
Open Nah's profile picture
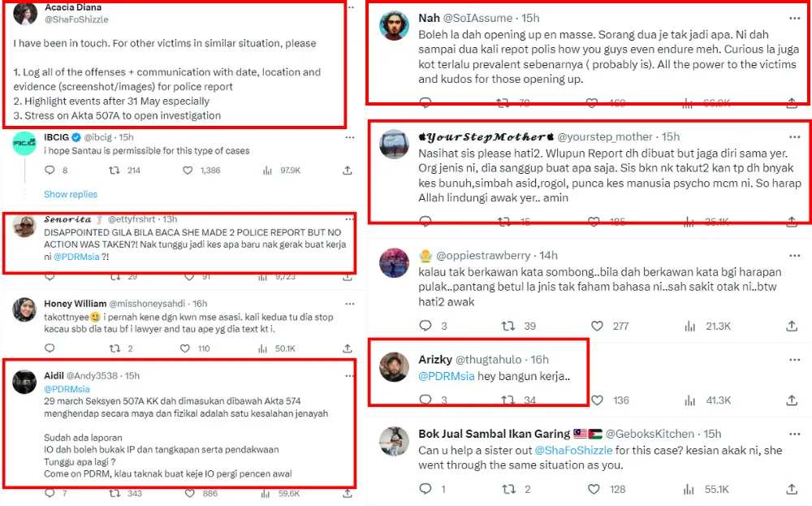click(394, 26)
